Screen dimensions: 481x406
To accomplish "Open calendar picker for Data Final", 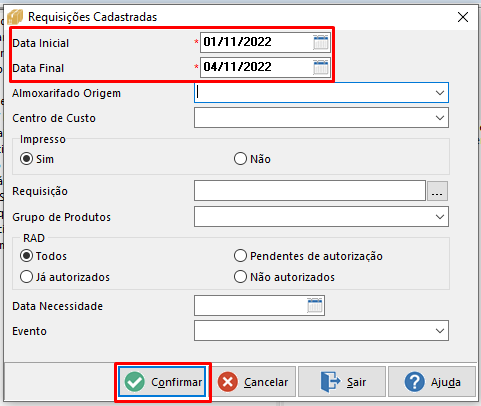I will tap(321, 67).
